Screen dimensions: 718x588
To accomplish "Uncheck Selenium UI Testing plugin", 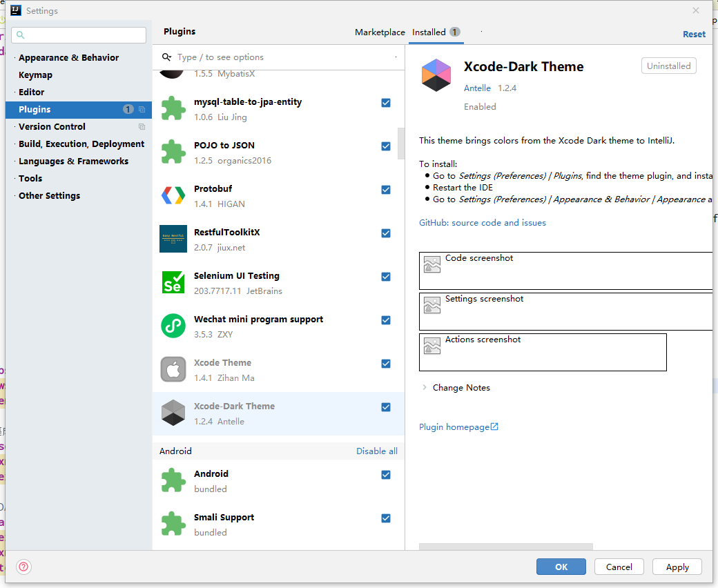I will point(386,277).
